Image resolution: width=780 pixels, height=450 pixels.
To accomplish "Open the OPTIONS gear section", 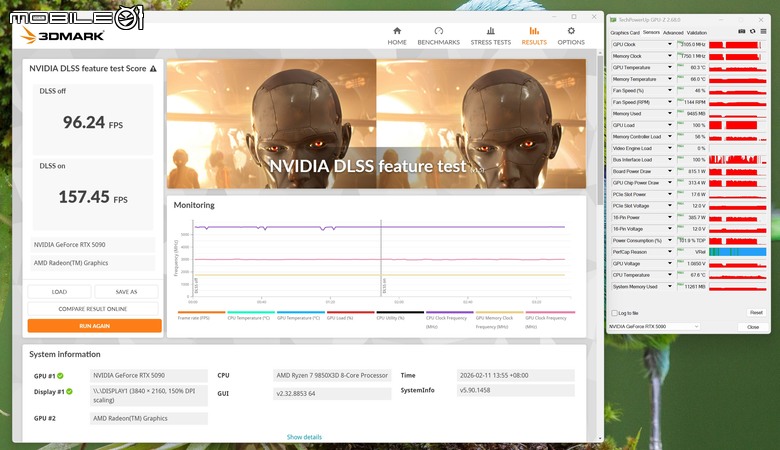I will (x=571, y=37).
